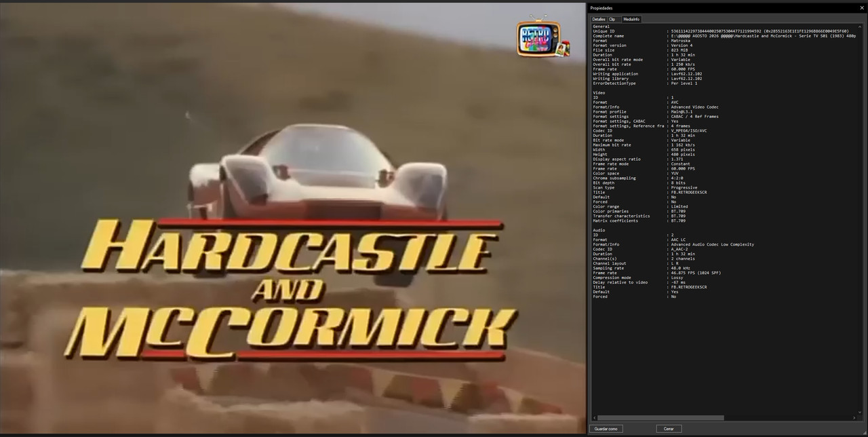Click the 'Limited' color range value
This screenshot has height=437, width=868.
tap(679, 207)
